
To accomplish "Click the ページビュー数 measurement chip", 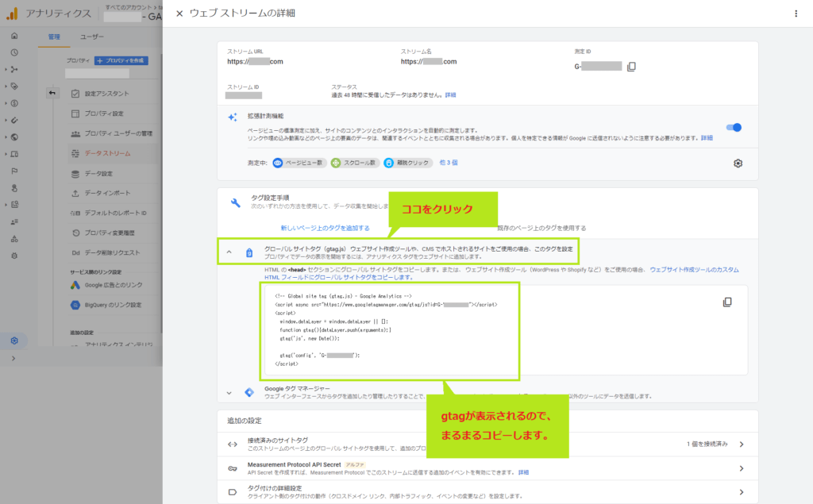I will click(x=299, y=163).
